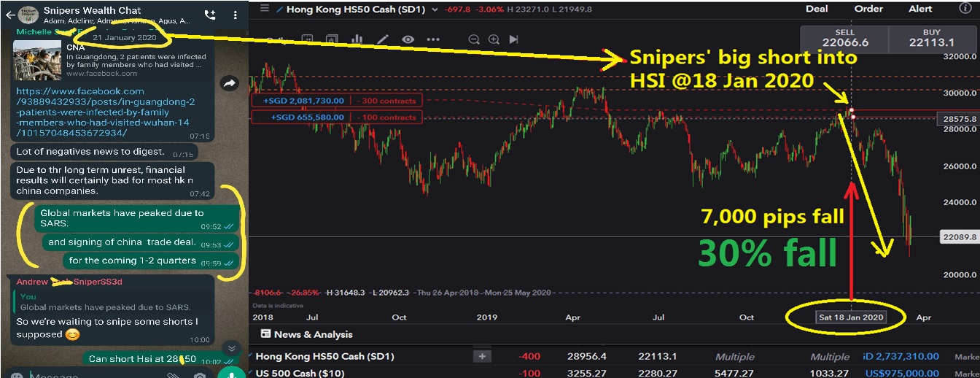Click SELL at 22066.6
This screenshot has width=980, height=378.
click(x=845, y=38)
